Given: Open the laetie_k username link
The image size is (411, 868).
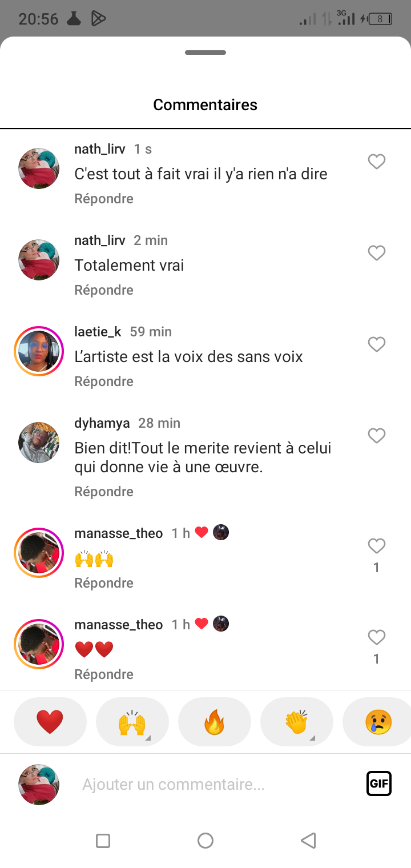Looking at the screenshot, I should pyautogui.click(x=98, y=332).
